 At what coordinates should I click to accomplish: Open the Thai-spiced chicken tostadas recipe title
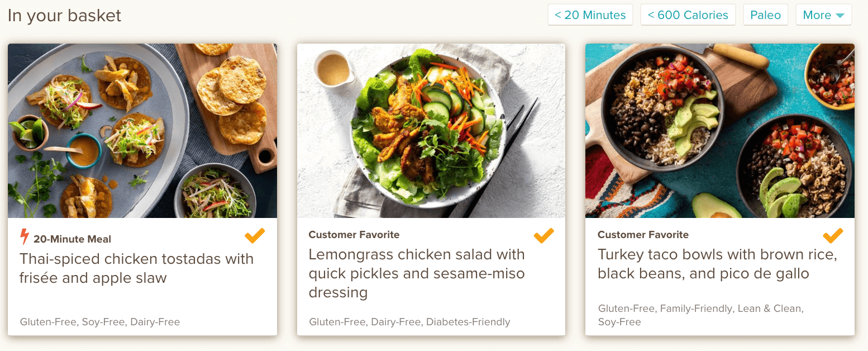[136, 267]
